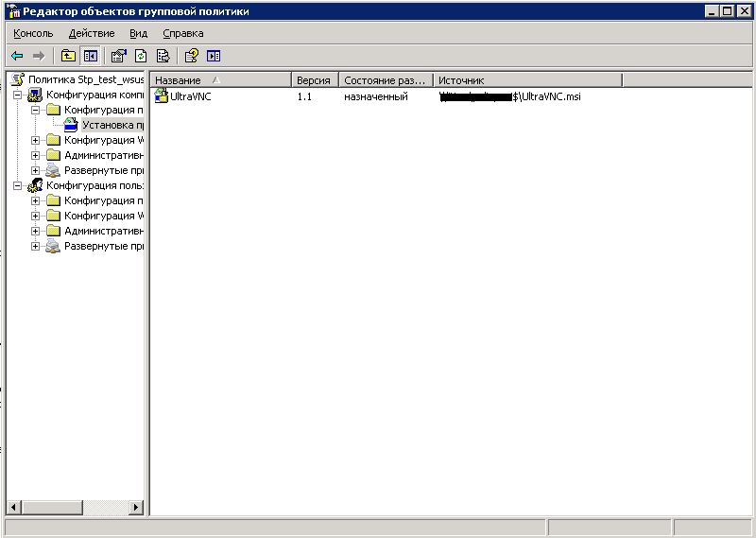The height and width of the screenshot is (538, 756).
Task: Select the Конфигурация компьютера tree node
Action: (94, 95)
